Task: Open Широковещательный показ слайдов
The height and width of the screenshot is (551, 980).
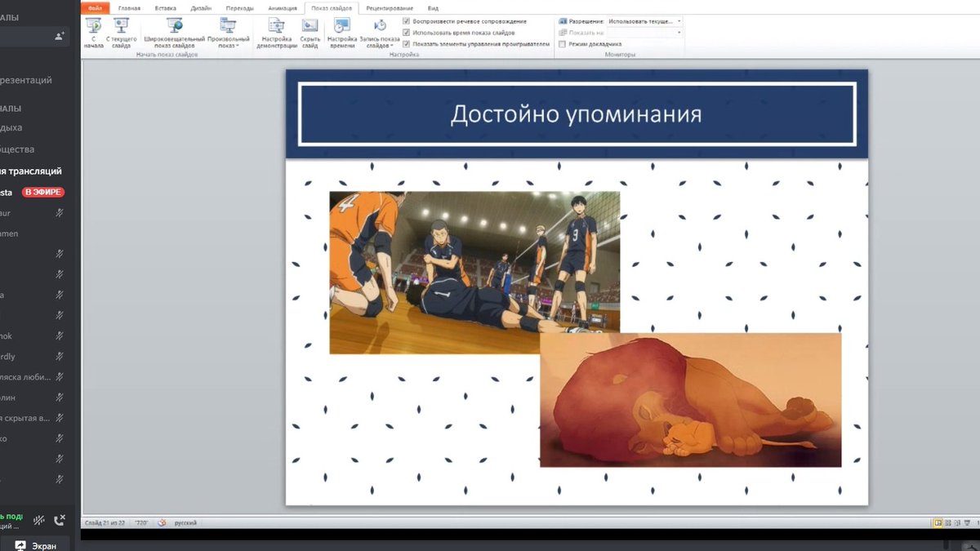Action: coord(174,33)
